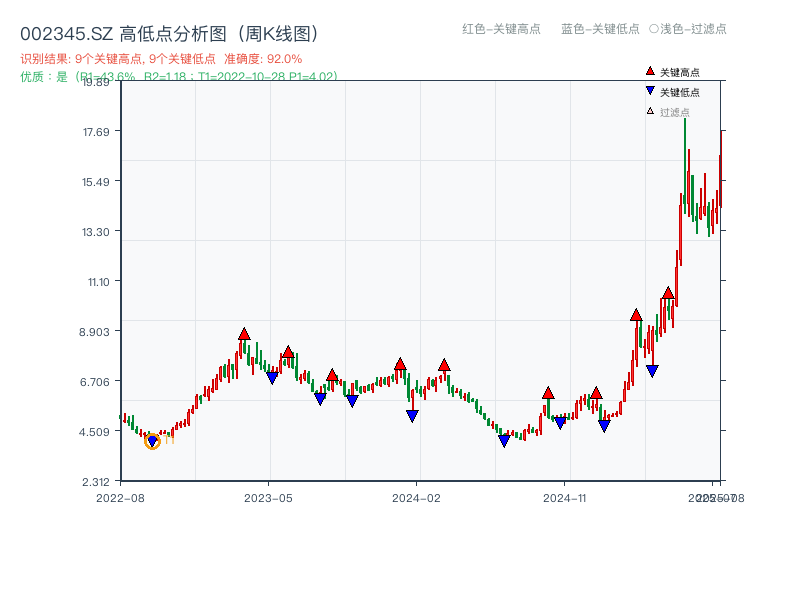This screenshot has height=600, width=800.
Task: Select the blue low triangle right below the 2024-11 gridline
Action: point(560,423)
